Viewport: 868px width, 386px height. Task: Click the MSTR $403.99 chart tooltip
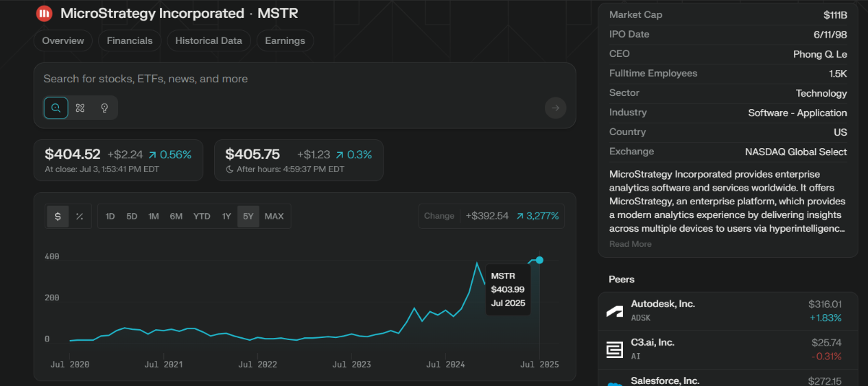508,289
